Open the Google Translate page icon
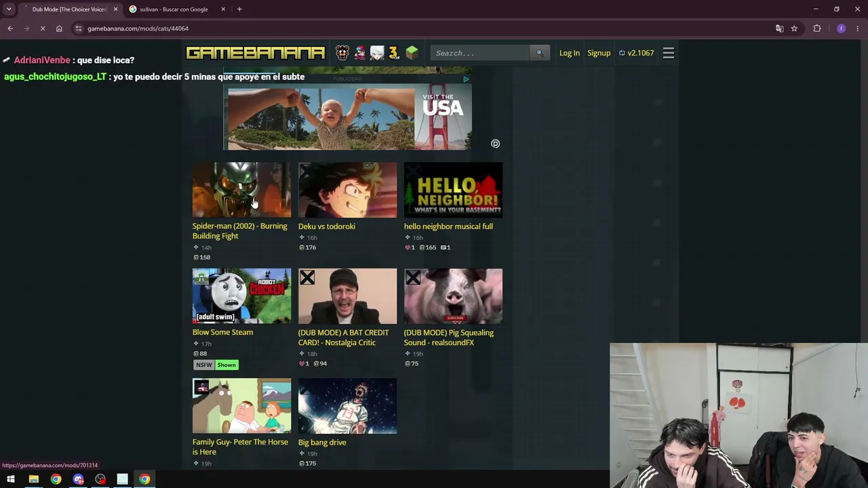 [779, 28]
